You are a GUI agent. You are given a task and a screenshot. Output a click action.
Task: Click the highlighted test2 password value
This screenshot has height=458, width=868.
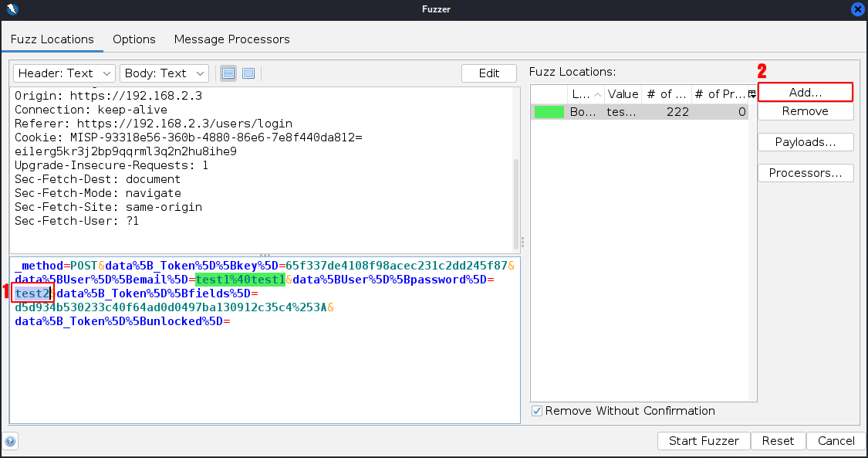[x=32, y=293]
